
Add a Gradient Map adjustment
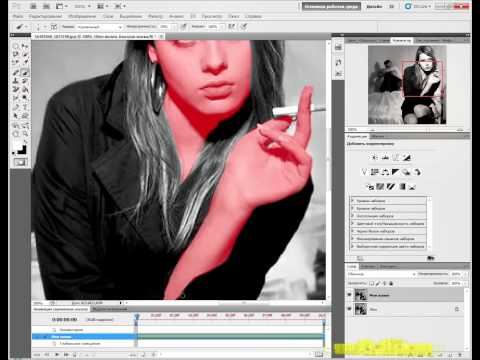(x=402, y=187)
